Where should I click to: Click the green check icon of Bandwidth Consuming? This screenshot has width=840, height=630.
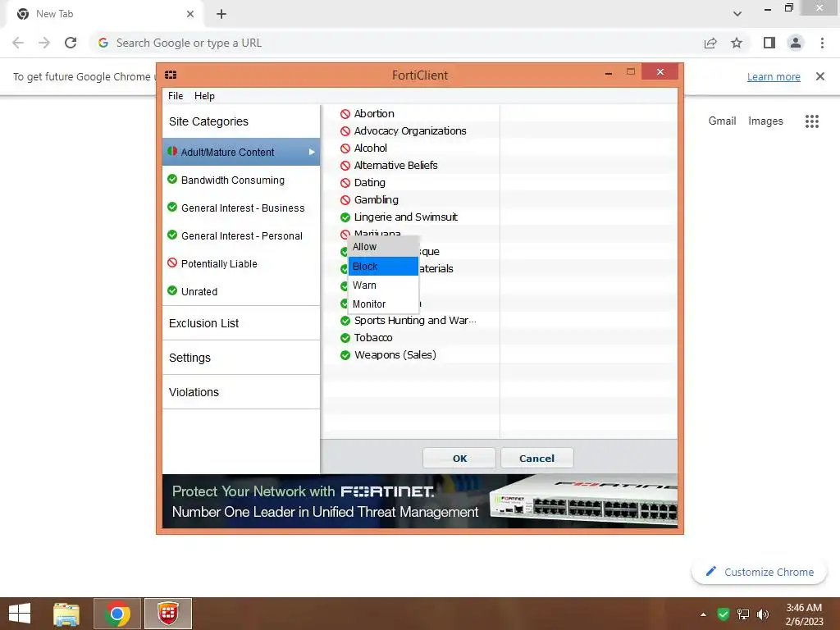coord(172,179)
